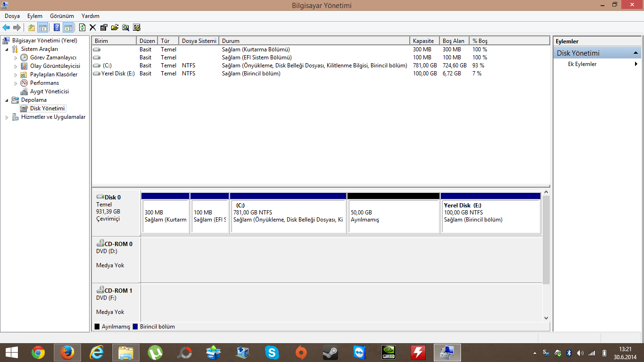Sort by the Dosya Sistemi column header
The image size is (644, 362).
[x=199, y=41]
